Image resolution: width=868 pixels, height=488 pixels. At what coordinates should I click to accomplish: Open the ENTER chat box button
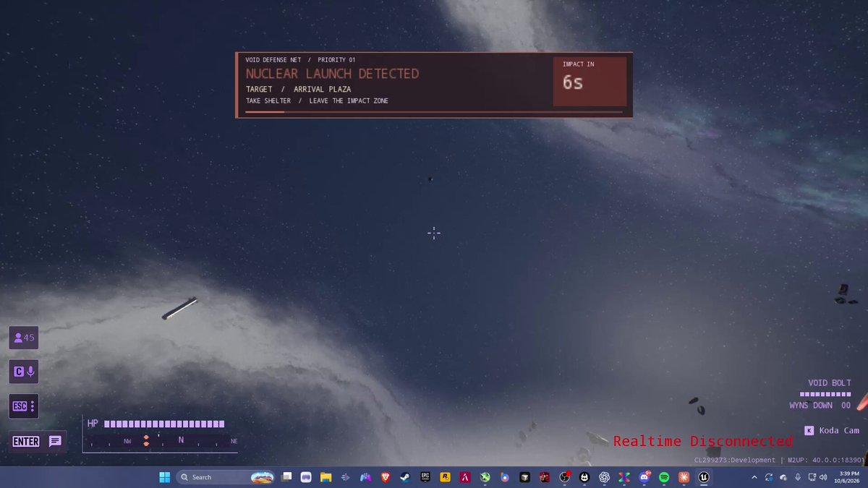(x=38, y=441)
